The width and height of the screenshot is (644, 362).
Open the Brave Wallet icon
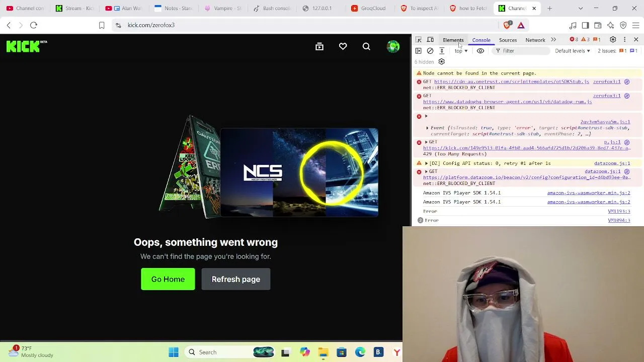(598, 25)
